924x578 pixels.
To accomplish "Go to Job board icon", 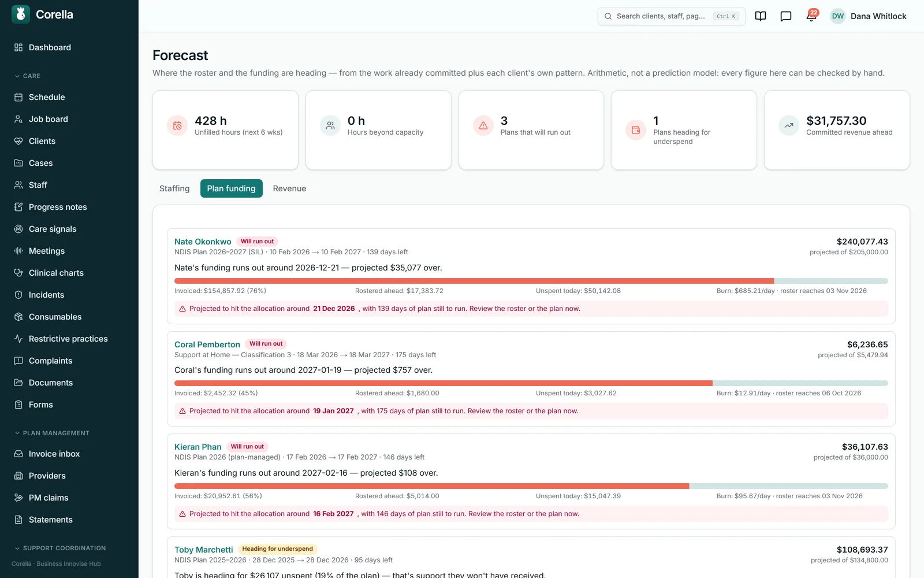I will [18, 119].
